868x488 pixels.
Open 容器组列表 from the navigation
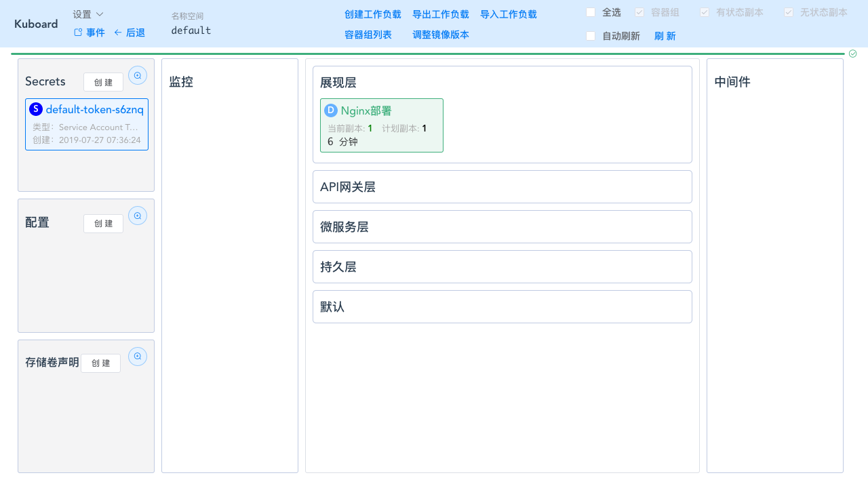(x=368, y=35)
